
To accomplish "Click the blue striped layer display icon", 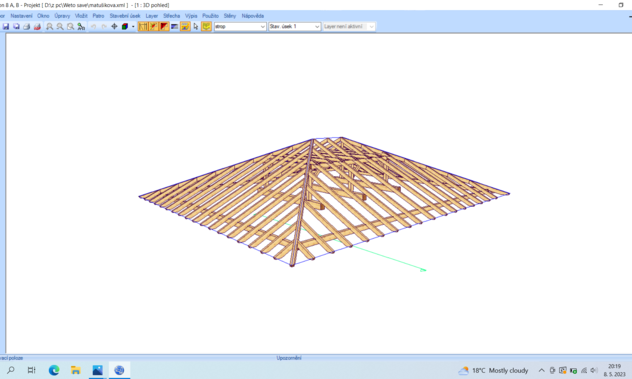I will 175,27.
